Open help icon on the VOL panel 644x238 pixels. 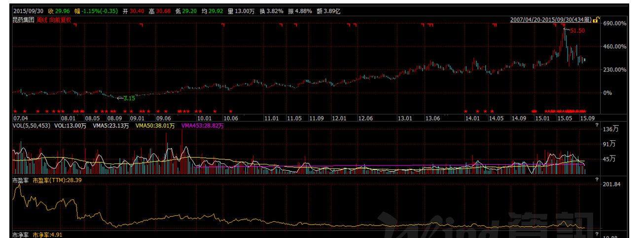tap(596, 125)
